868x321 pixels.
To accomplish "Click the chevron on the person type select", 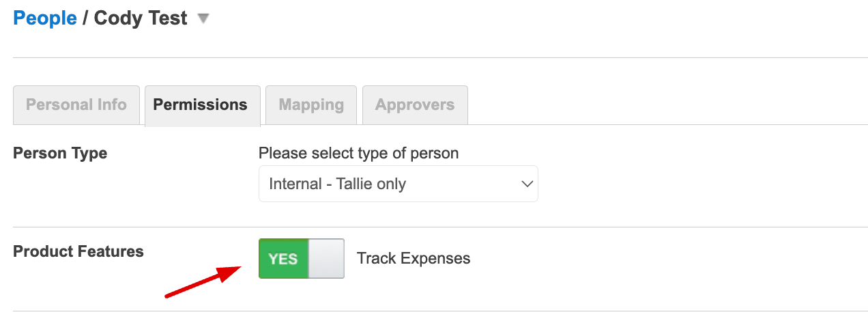I will tap(526, 184).
